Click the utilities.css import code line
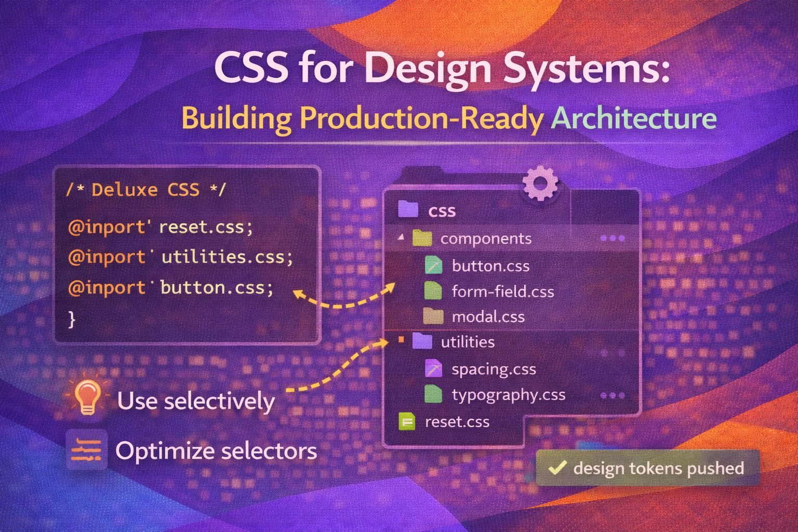 (181, 257)
